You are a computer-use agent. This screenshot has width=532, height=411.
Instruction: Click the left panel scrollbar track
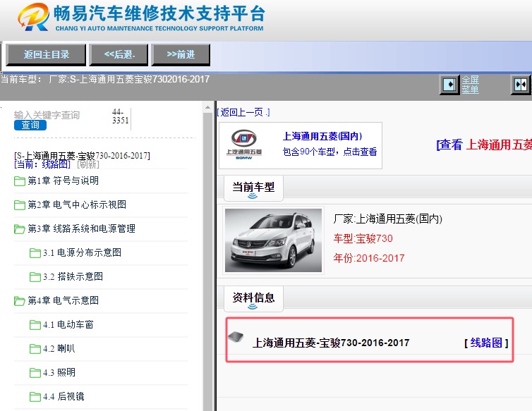207,261
